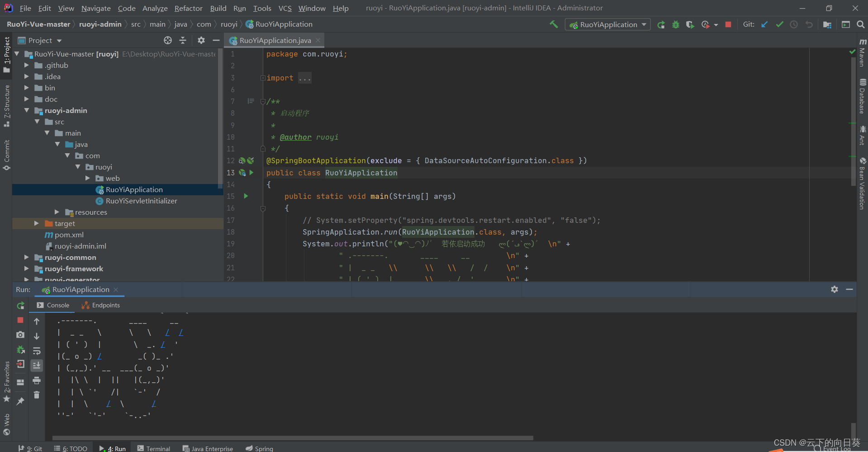The image size is (868, 452).
Task: Toggle the Bean Validation tool window
Action: point(862,184)
